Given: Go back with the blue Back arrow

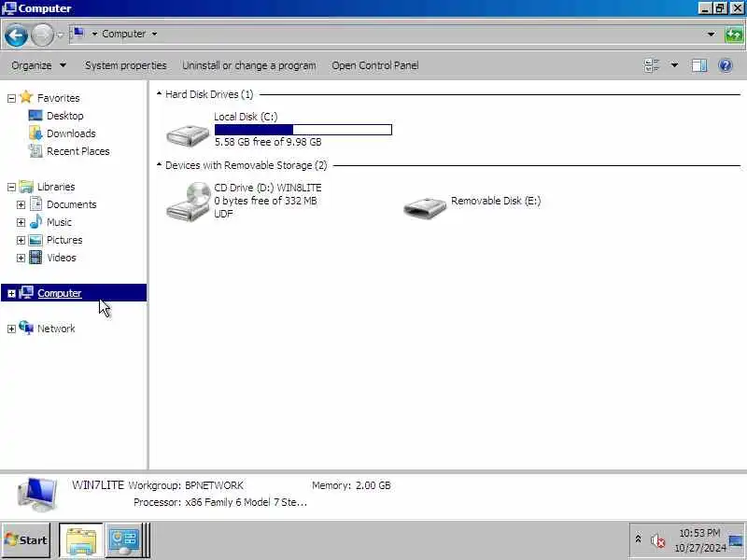Looking at the screenshot, I should point(16,35).
